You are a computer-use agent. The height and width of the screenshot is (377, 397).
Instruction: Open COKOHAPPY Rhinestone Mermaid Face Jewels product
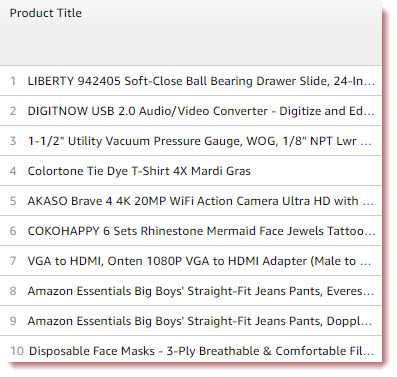coord(201,231)
